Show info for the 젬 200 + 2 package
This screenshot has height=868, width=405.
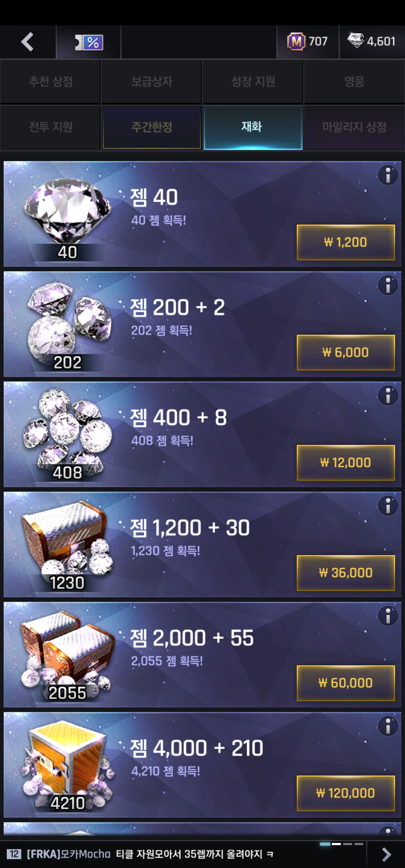(x=388, y=285)
